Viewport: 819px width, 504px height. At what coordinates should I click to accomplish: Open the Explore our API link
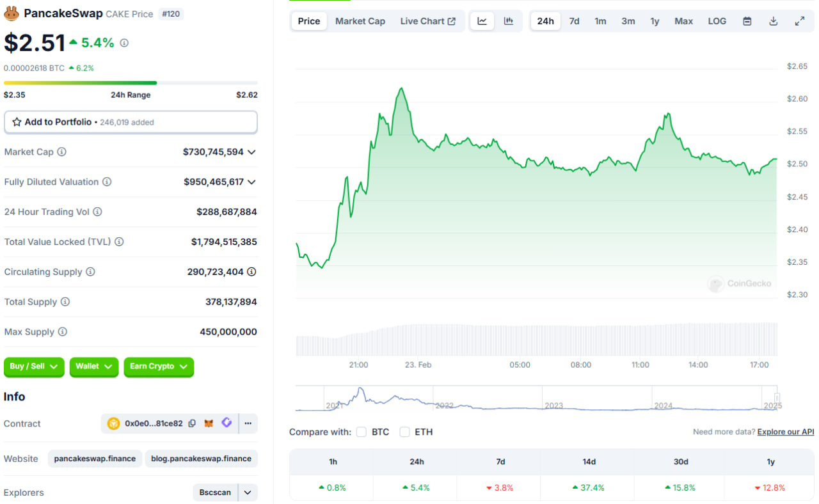coord(786,432)
